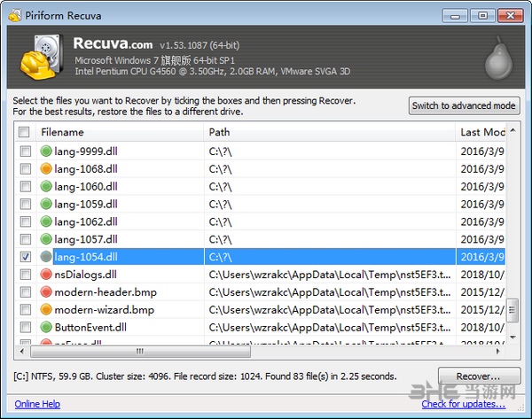Click the horizontal scrollbar right arrow
The width and height of the screenshot is (532, 419).
click(x=497, y=351)
